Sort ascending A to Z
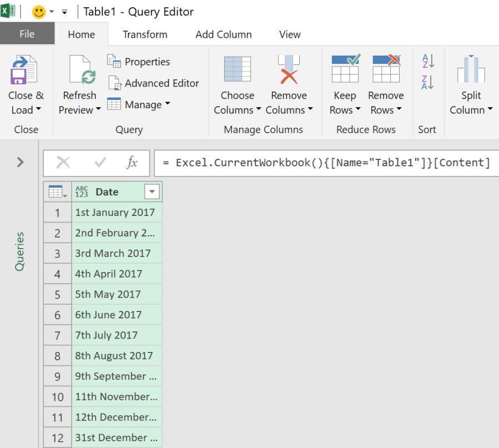The width and height of the screenshot is (499, 448). (427, 61)
